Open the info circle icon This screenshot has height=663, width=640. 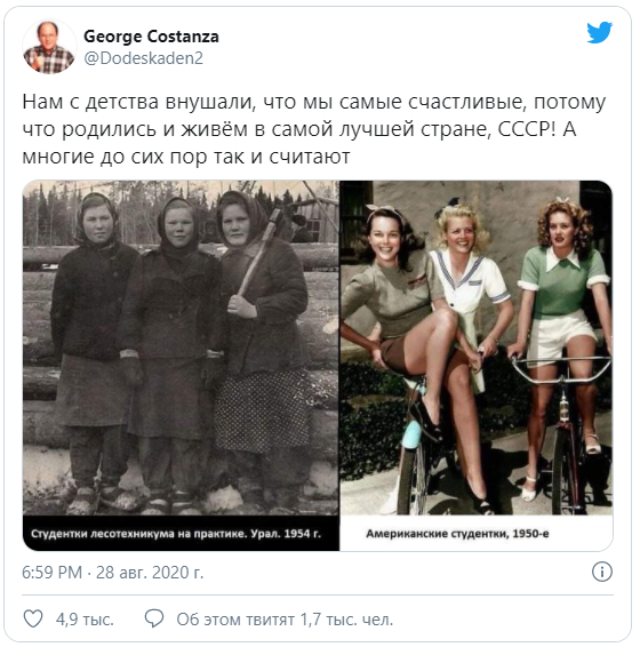pos(602,572)
